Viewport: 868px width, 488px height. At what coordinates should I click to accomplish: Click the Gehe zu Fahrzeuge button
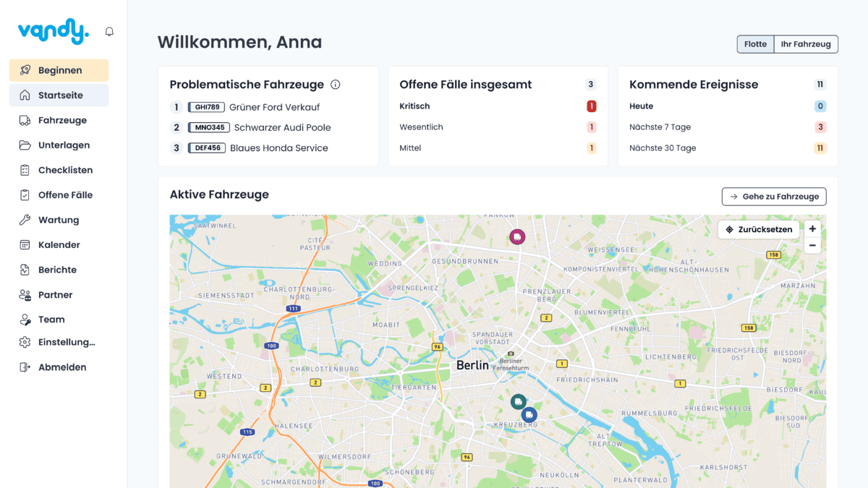773,197
